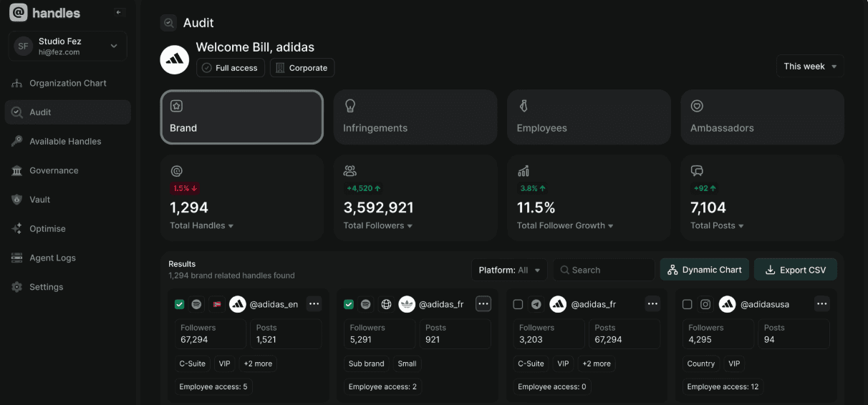The height and width of the screenshot is (405, 868).
Task: Click the Settings gear icon
Action: (x=16, y=287)
